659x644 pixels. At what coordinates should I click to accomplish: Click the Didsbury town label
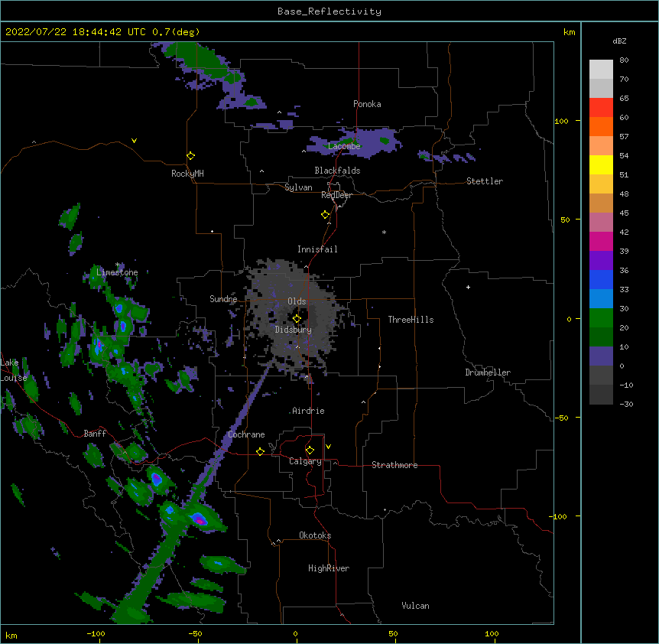click(294, 330)
